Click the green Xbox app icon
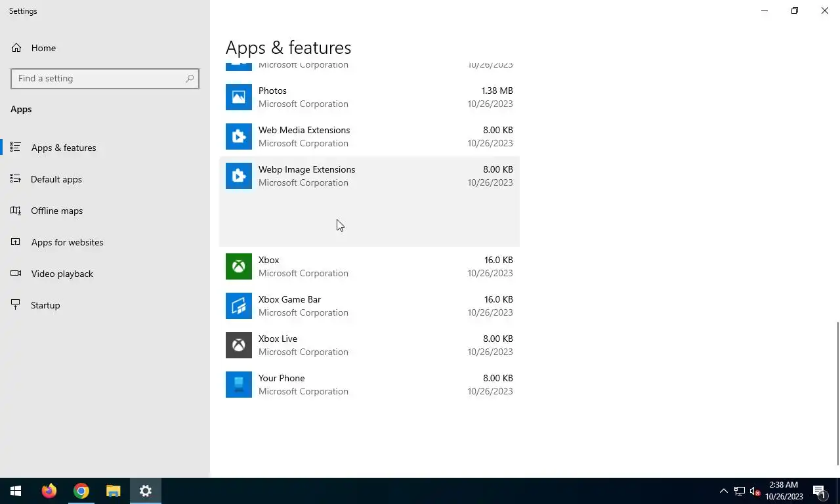Screen dimensions: 840x504 (239, 266)
